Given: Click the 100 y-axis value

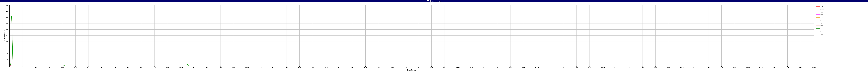Looking at the screenshot, I should point(7,54).
